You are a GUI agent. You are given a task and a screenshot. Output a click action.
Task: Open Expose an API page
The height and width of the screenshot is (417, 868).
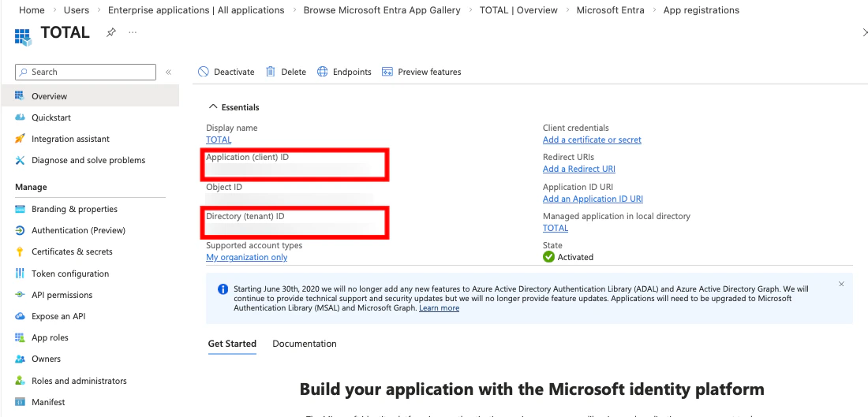pyautogui.click(x=58, y=316)
